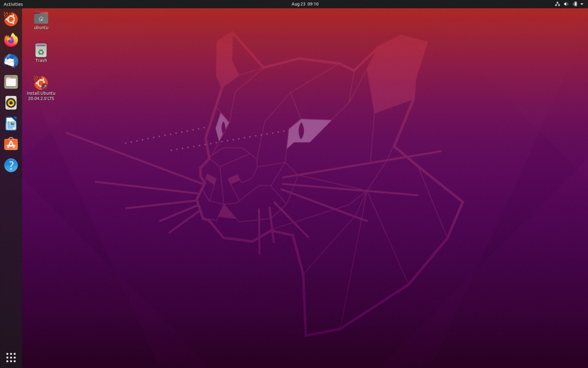
Task: Open LibreOffice Writer from dock
Action: (11, 124)
